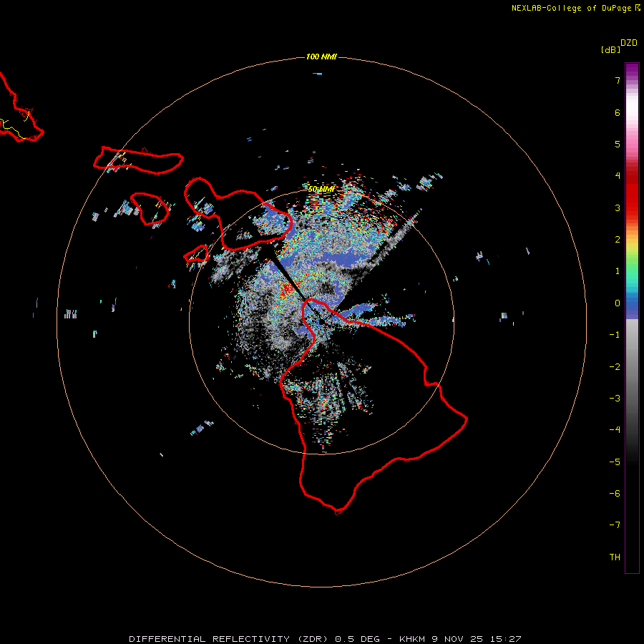This screenshot has width=644, height=644.
Task: Click the Molokai island outline
Action: point(138,160)
